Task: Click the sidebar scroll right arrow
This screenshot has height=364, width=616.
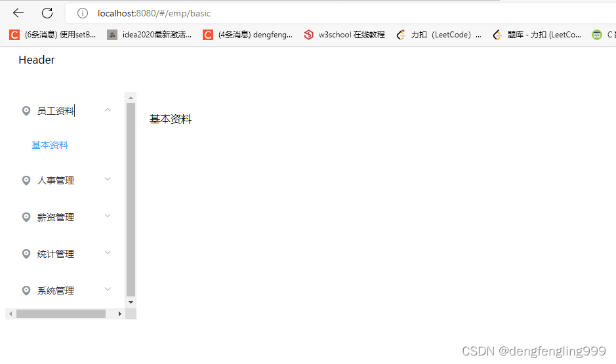Action: point(120,313)
